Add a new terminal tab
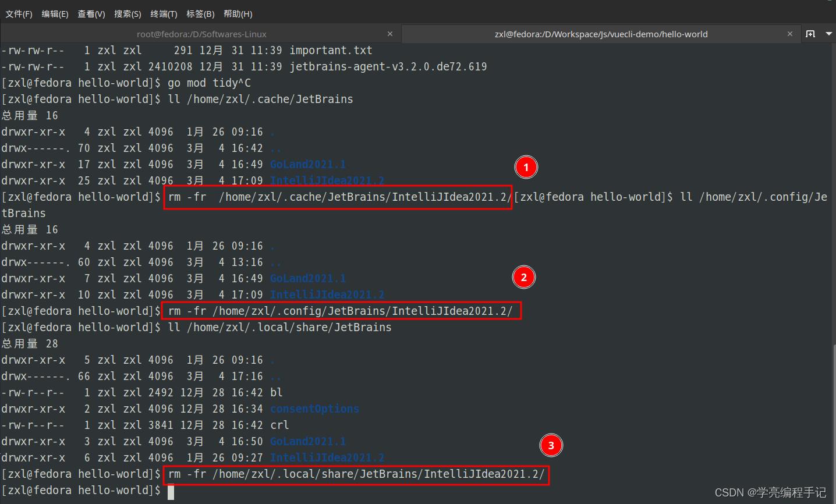This screenshot has height=504, width=836. (810, 34)
